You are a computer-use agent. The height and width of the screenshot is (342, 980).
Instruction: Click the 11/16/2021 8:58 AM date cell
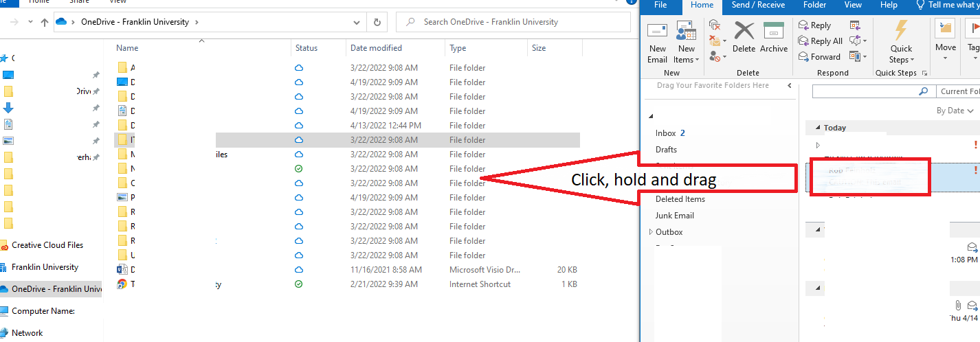tap(386, 270)
